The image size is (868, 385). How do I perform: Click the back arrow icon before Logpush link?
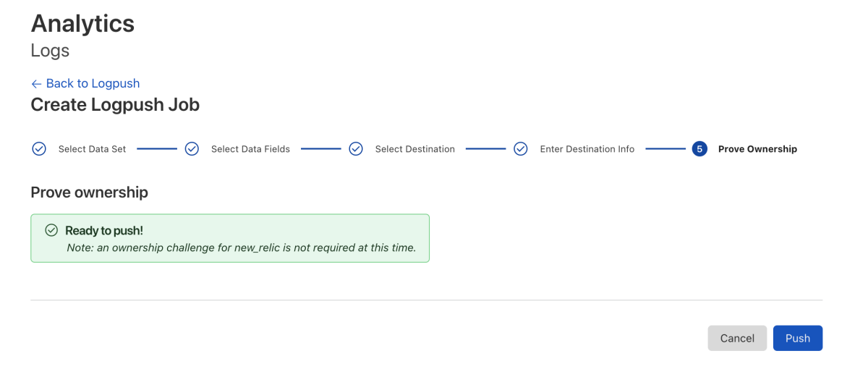coord(36,84)
